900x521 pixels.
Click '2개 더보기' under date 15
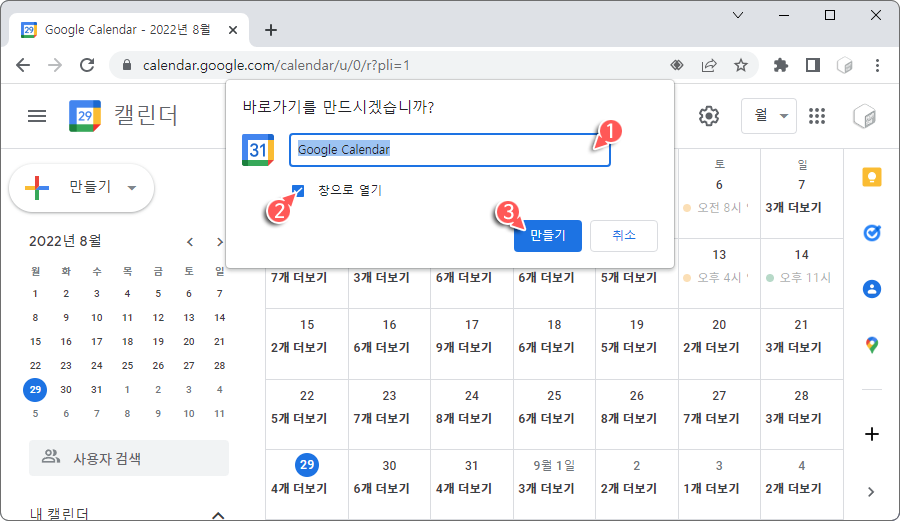tap(299, 348)
